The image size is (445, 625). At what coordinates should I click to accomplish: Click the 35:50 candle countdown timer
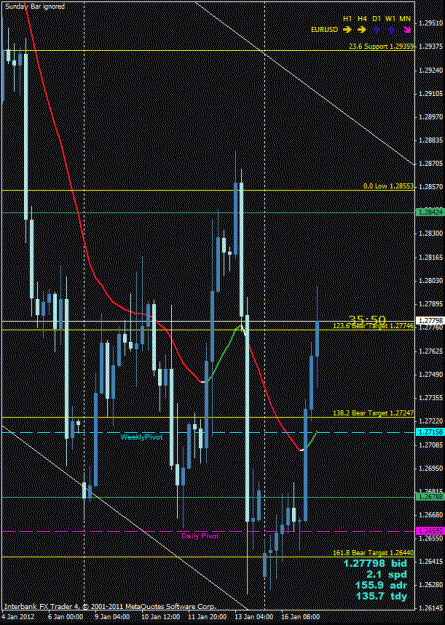[367, 320]
